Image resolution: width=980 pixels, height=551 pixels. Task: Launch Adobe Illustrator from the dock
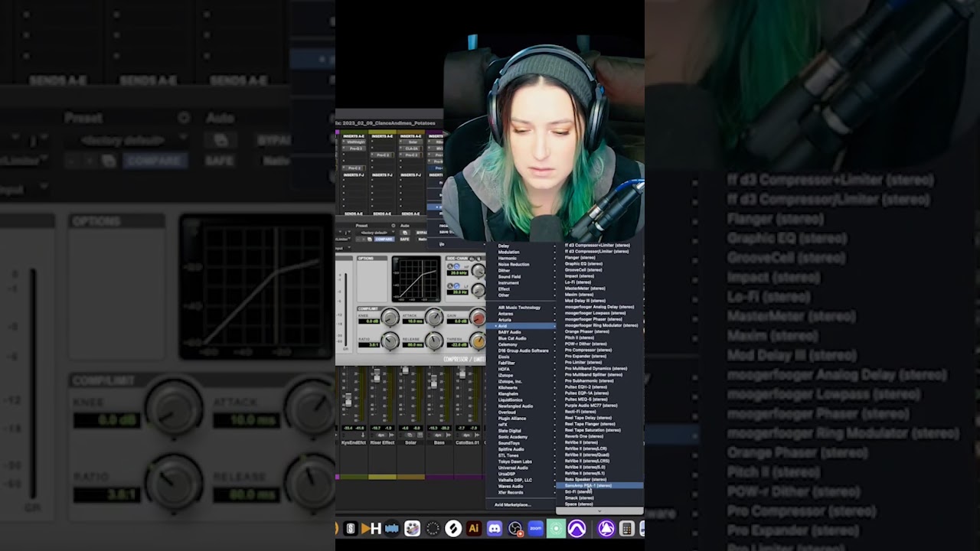[x=474, y=528]
